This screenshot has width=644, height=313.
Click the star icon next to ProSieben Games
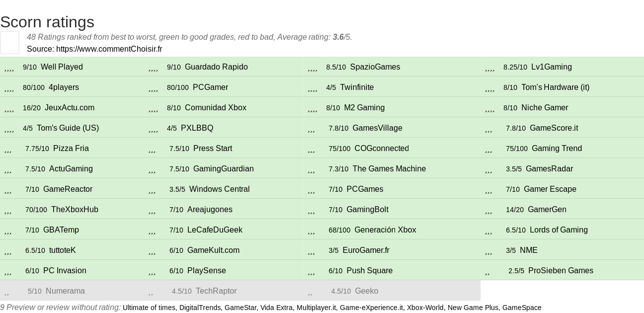(487, 271)
